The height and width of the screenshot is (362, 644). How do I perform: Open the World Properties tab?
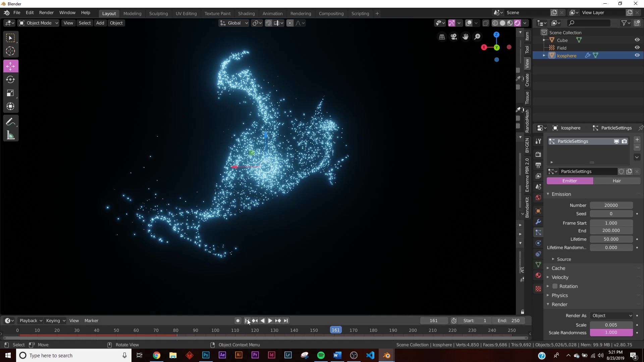538,198
